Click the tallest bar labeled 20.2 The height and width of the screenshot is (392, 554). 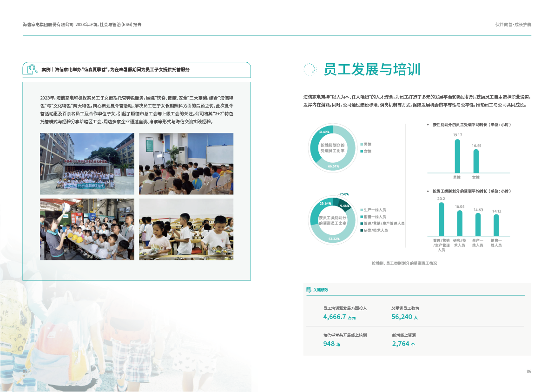[x=441, y=219]
